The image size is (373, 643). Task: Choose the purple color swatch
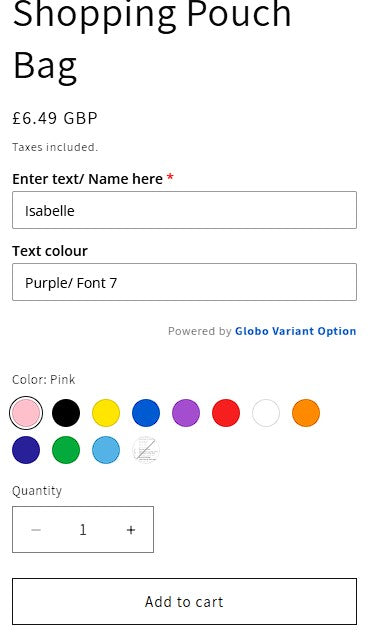click(x=186, y=413)
